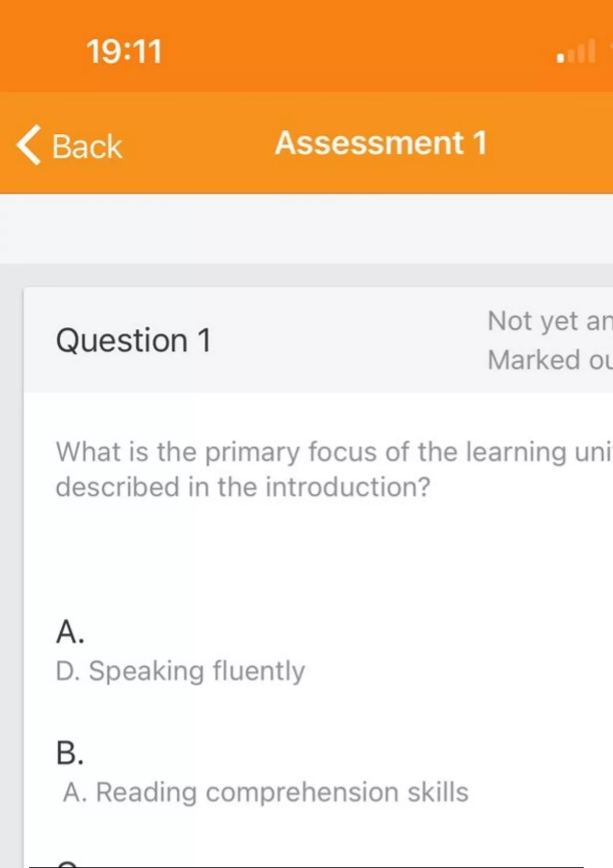Tap the back chevron arrow

pos(29,145)
